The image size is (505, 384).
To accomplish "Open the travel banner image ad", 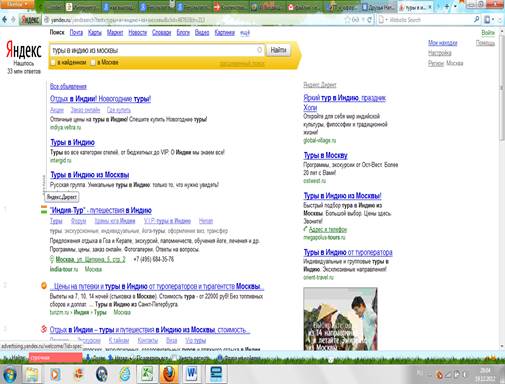I will 340,319.
